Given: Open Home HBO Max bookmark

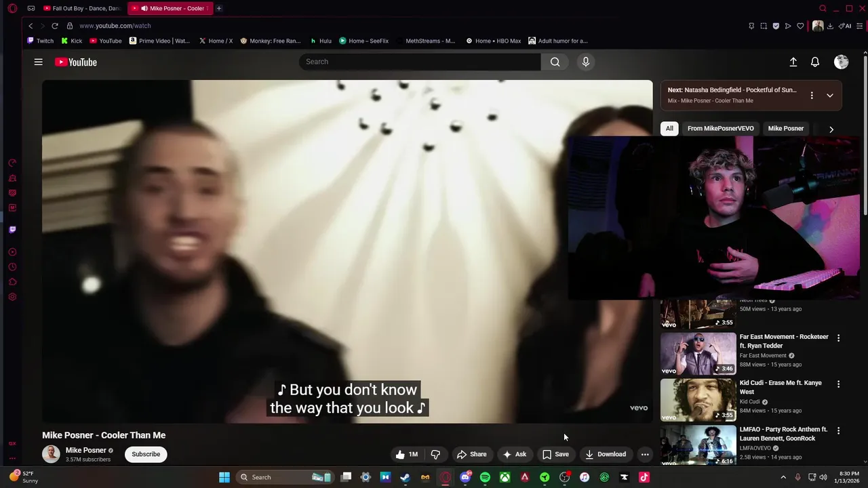Looking at the screenshot, I should click(x=493, y=41).
